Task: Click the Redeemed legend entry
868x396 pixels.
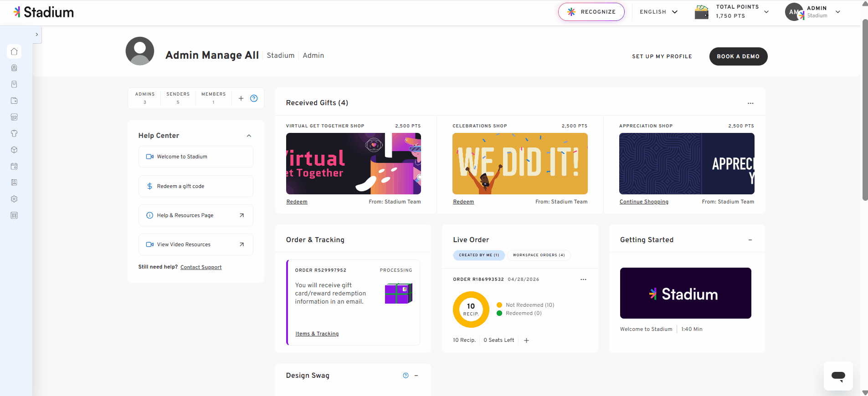Action: (x=519, y=313)
